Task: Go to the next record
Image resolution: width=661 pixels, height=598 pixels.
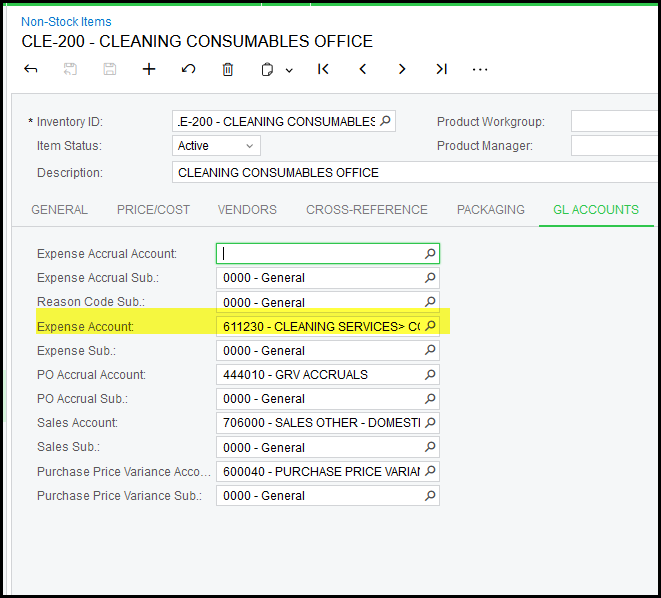Action: [x=402, y=69]
